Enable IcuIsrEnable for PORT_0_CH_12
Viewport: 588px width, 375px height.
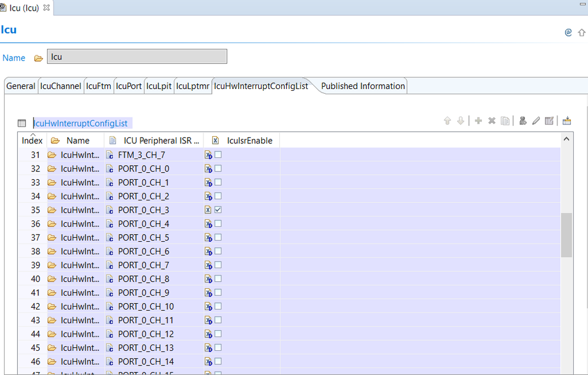click(218, 334)
